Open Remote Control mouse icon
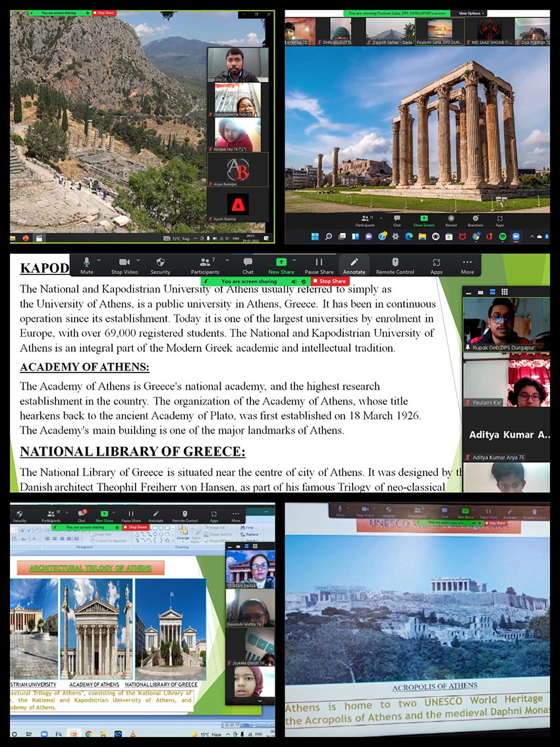The height and width of the screenshot is (747, 560). [395, 265]
